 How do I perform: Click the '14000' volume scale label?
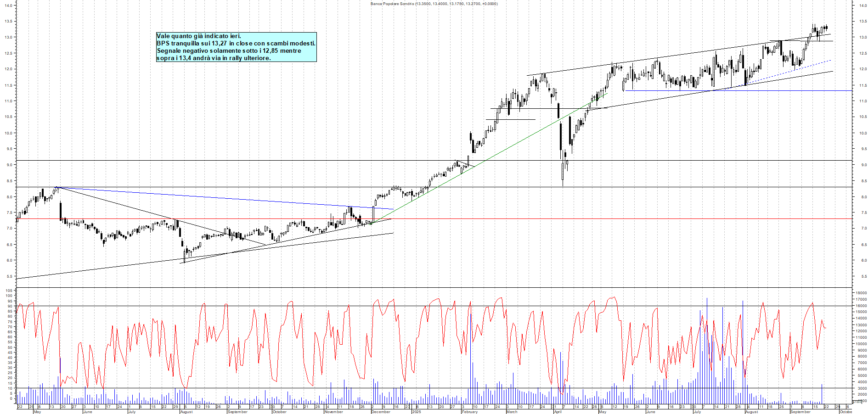point(861,318)
